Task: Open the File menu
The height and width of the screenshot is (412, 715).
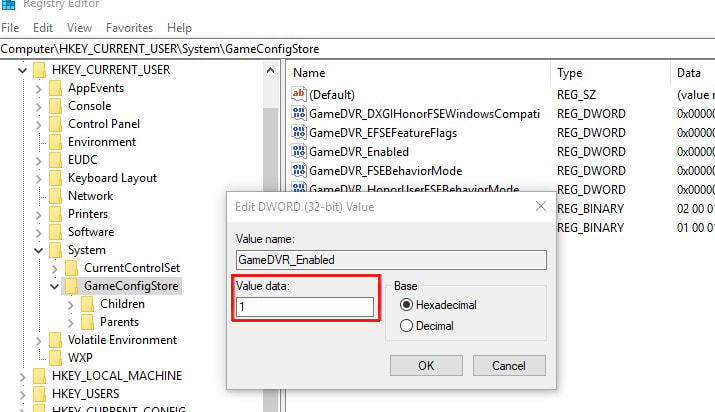Action: tap(10, 28)
